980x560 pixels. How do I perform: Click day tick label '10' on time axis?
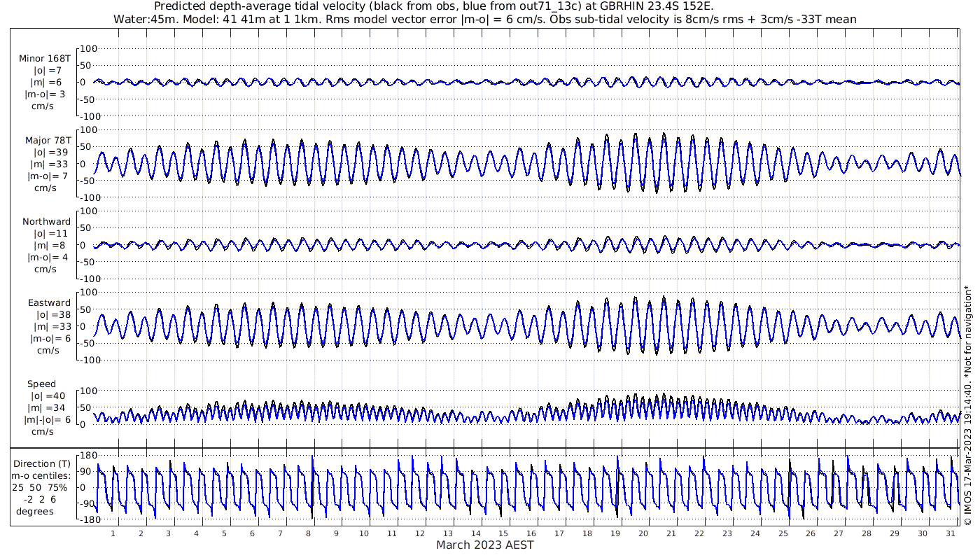click(363, 533)
